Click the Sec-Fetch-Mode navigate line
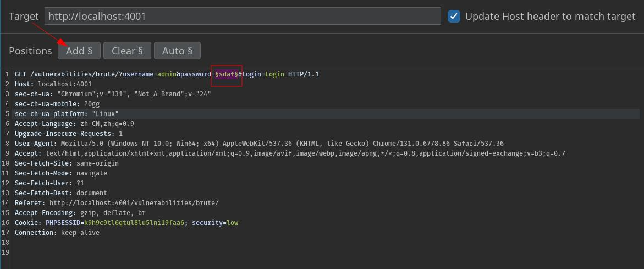 pos(60,173)
